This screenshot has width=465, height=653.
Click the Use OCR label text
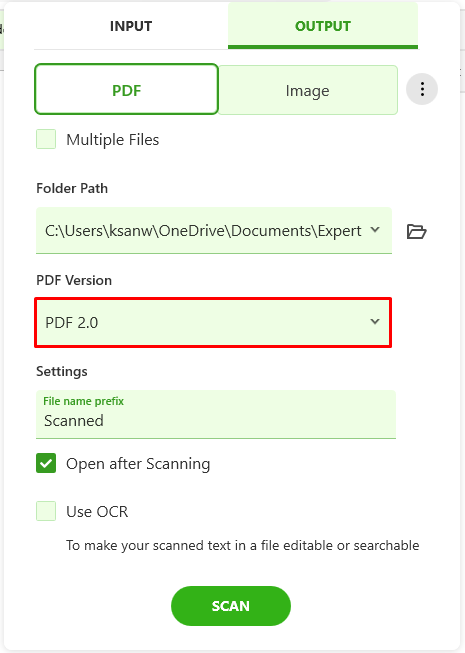pyautogui.click(x=97, y=511)
